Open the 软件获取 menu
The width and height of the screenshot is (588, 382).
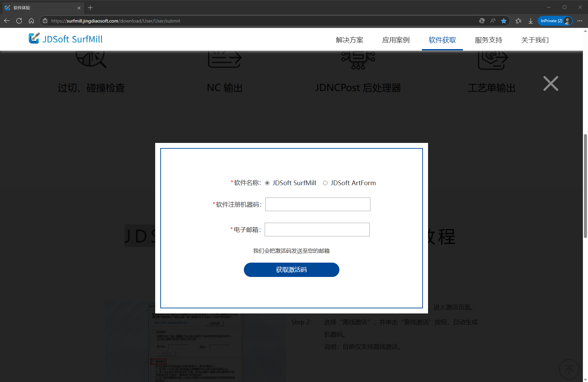pos(442,40)
